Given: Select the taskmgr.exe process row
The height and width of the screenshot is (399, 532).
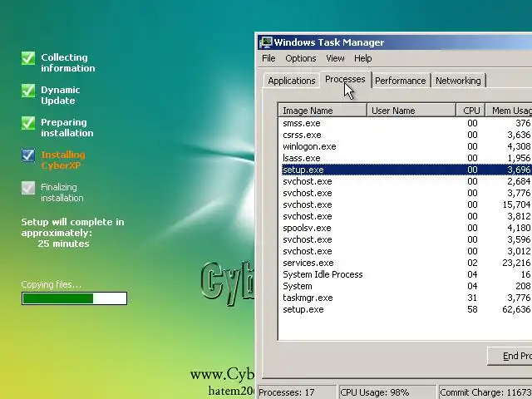Looking at the screenshot, I should (406, 298).
